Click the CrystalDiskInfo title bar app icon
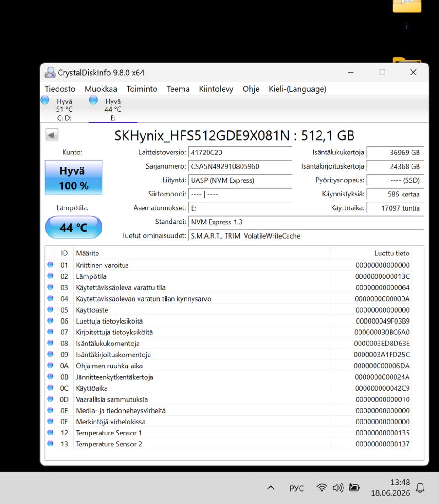 (50, 73)
